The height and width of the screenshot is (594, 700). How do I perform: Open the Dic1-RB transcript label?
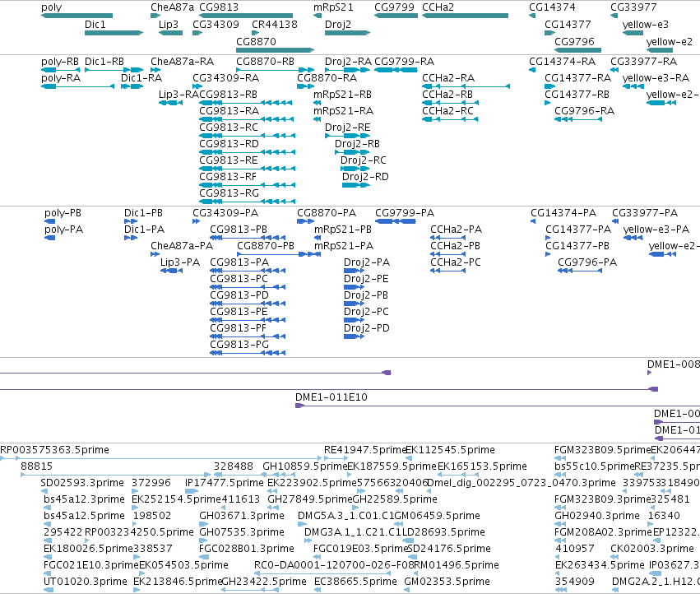tap(104, 62)
